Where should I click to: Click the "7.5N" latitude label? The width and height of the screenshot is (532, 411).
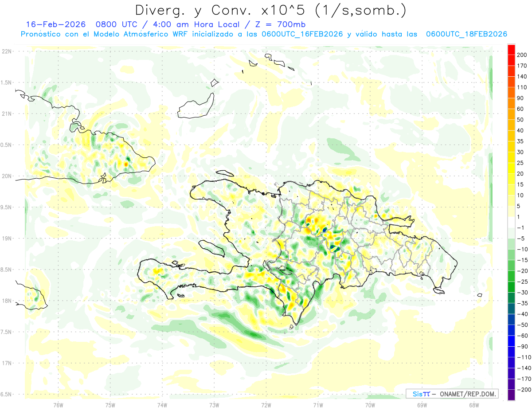tap(7, 332)
